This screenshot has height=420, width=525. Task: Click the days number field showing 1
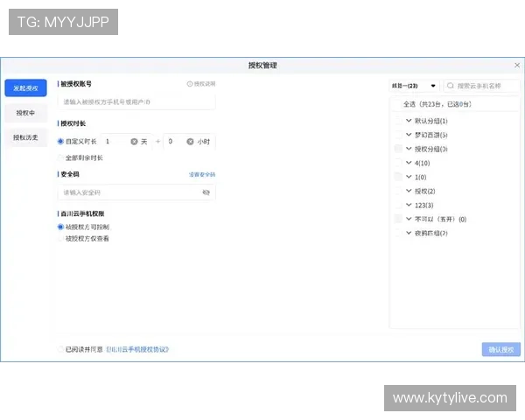click(115, 142)
